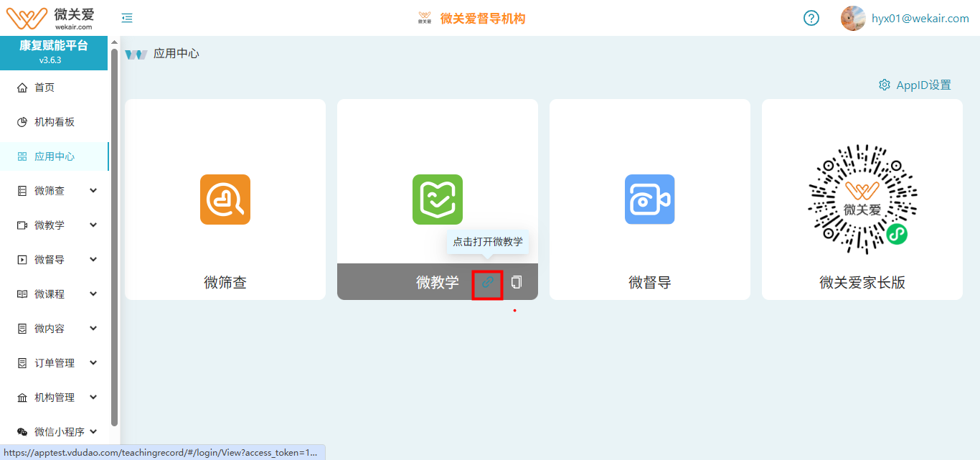Image resolution: width=980 pixels, height=460 pixels.
Task: Open 机构看板 from the sidebar
Action: [x=54, y=122]
